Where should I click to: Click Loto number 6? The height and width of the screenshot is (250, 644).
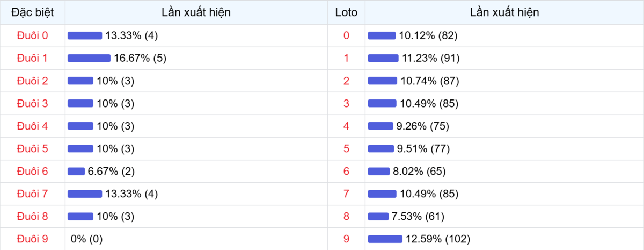pyautogui.click(x=346, y=171)
